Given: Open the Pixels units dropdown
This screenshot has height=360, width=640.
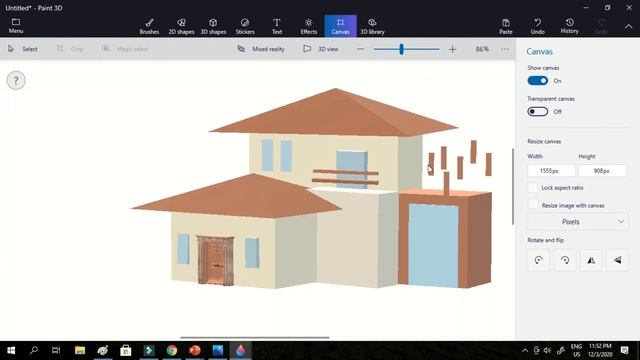Looking at the screenshot, I should click(x=578, y=222).
